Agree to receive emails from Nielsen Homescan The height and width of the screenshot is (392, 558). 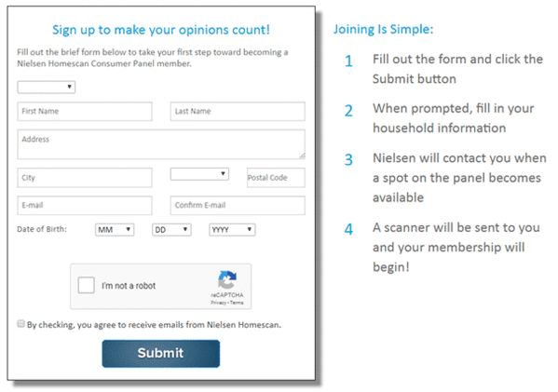pos(21,324)
